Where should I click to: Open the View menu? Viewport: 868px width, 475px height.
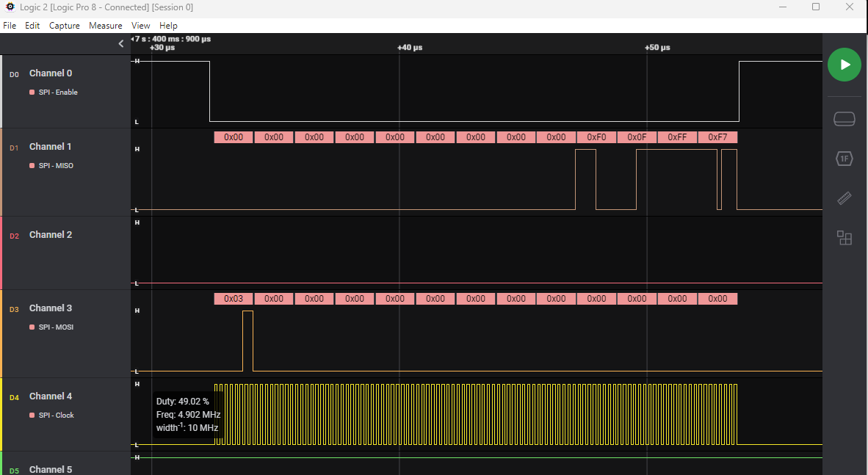coord(140,25)
